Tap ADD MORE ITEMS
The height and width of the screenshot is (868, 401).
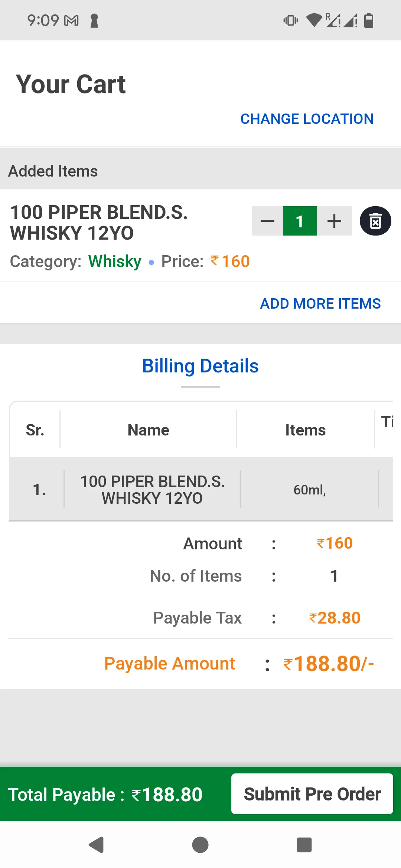(x=320, y=303)
